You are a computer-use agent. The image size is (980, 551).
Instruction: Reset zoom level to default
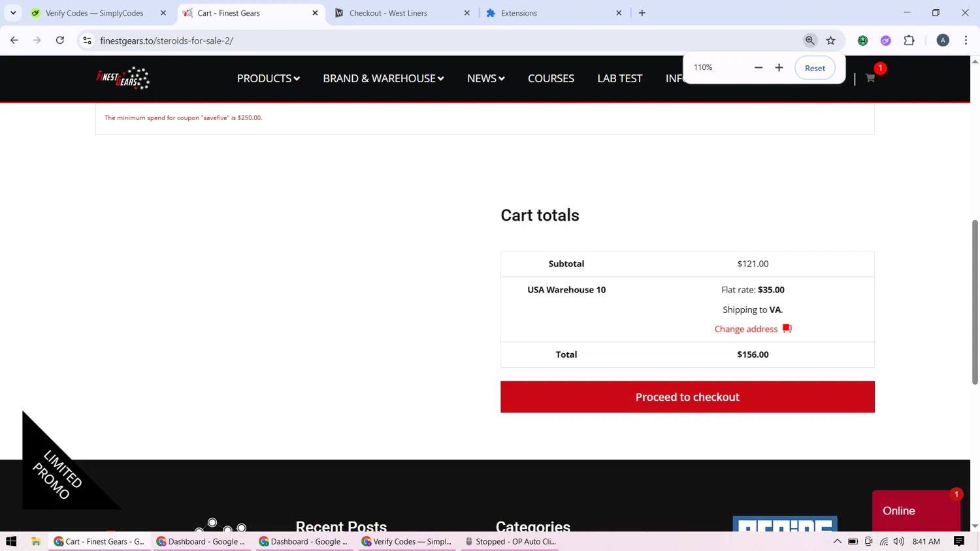click(x=815, y=68)
